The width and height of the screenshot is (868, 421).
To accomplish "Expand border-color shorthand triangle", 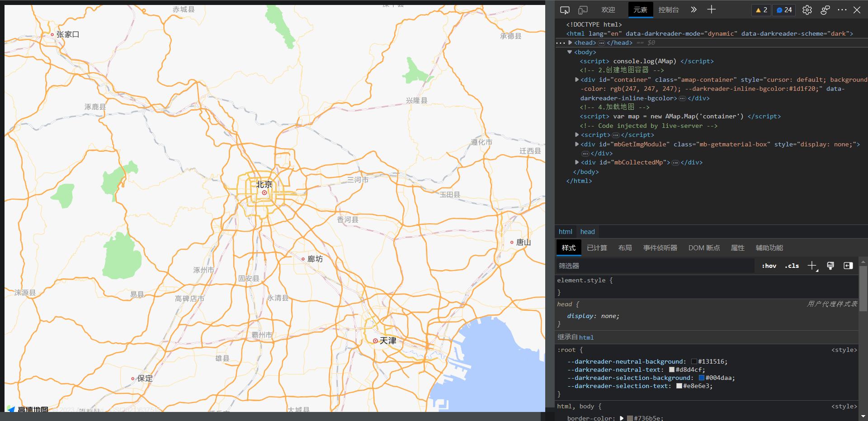I will [622, 418].
